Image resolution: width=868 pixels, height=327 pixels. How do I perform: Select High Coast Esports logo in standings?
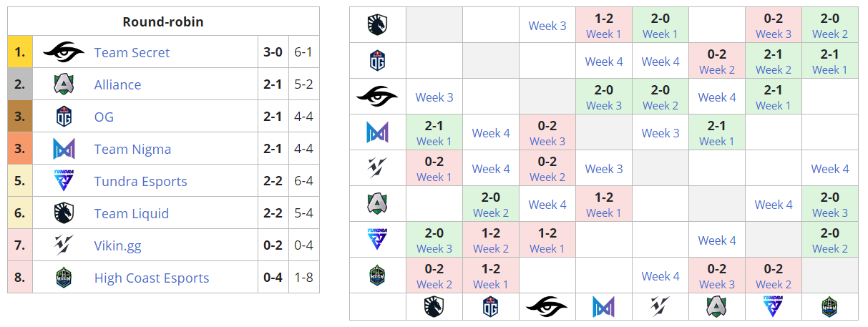point(64,278)
